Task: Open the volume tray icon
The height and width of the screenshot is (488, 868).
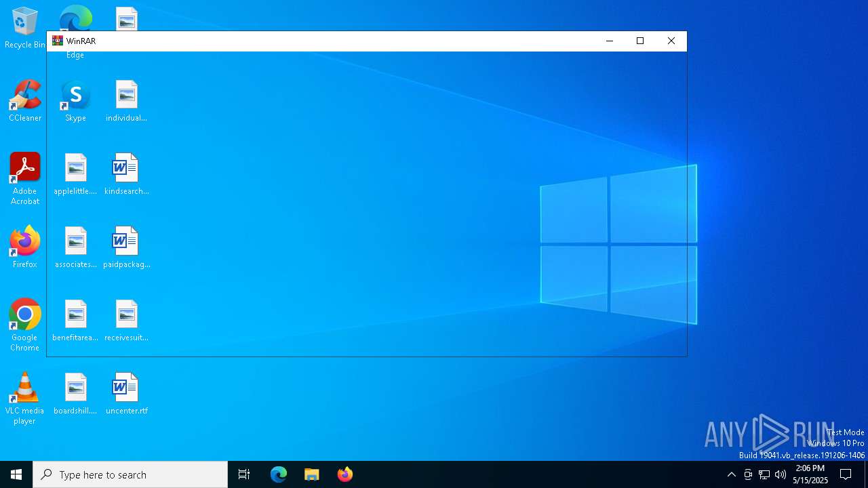Action: click(x=781, y=474)
